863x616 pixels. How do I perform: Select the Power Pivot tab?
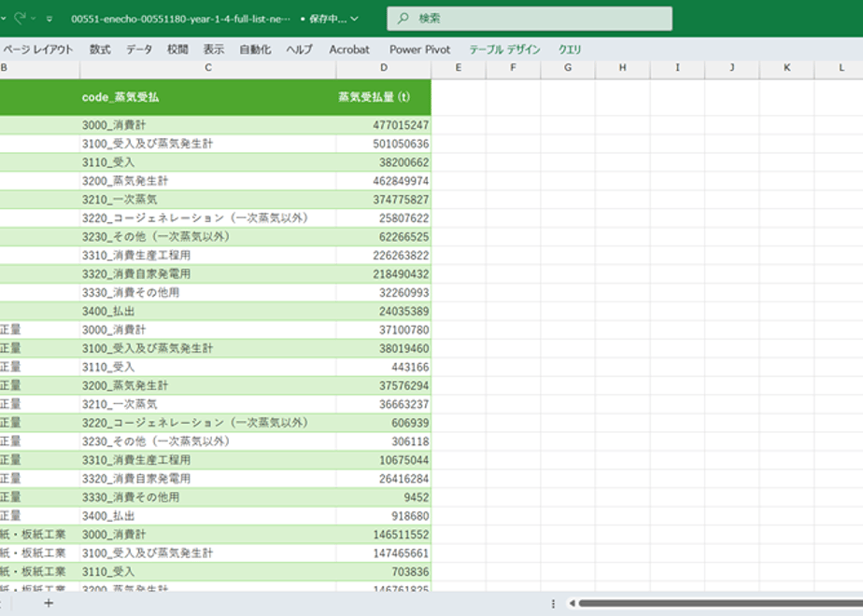tap(420, 49)
